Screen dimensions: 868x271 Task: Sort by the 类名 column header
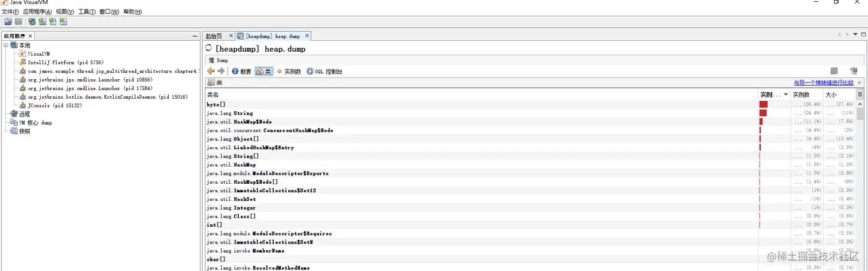[x=481, y=94]
